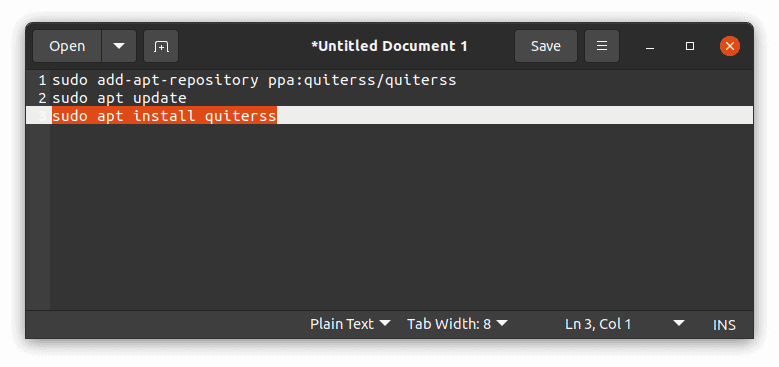The height and width of the screenshot is (367, 779).
Task: Click the 'sudo apt update' line
Action: (119, 98)
